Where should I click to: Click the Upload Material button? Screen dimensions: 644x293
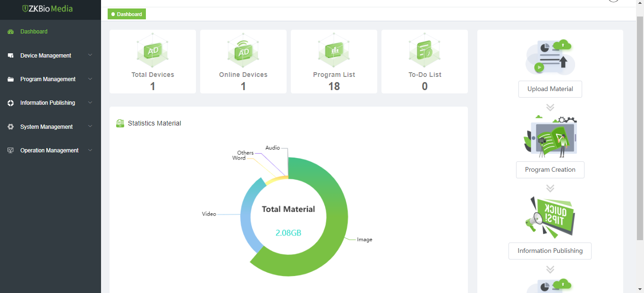click(550, 89)
